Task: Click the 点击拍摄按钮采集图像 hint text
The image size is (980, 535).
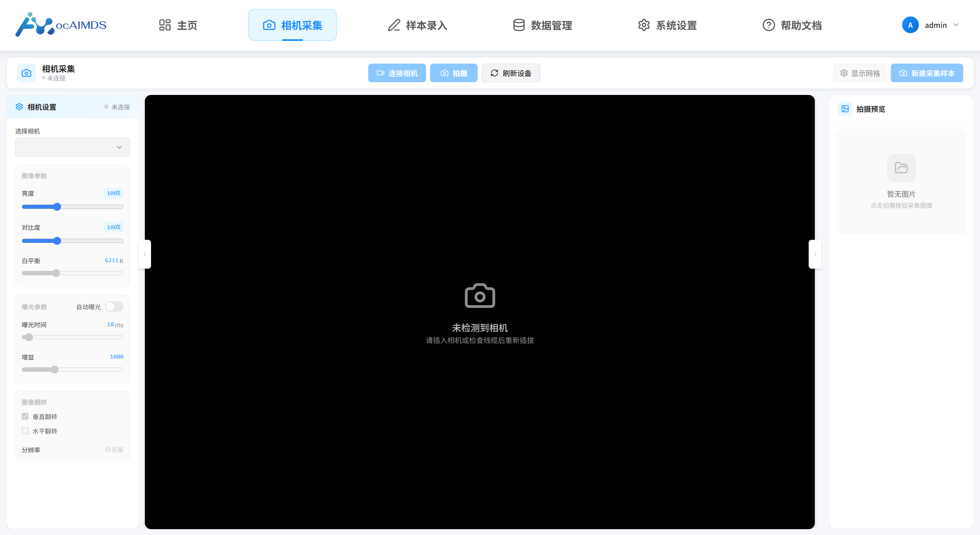Action: (x=901, y=205)
